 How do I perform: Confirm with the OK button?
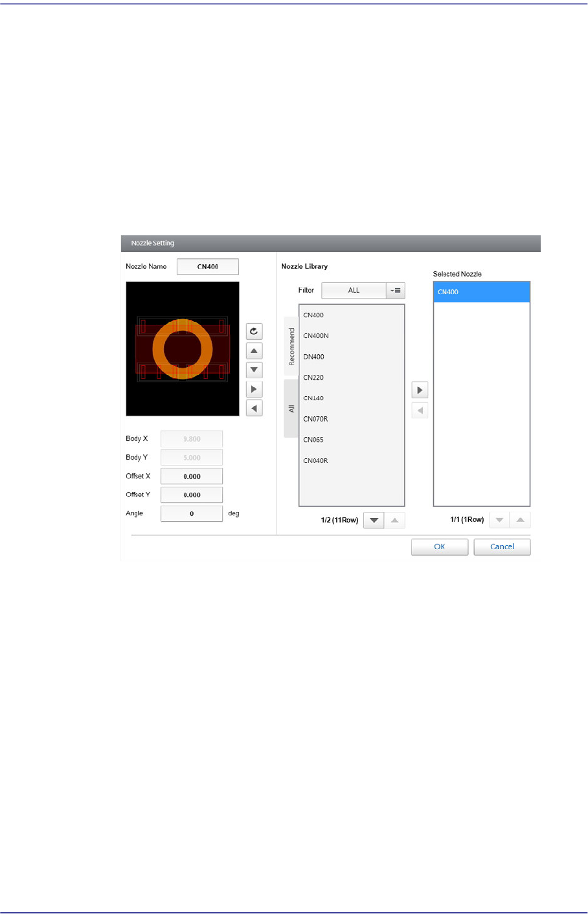440,547
